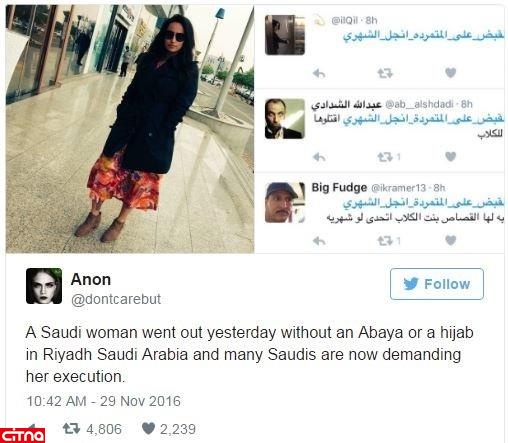Like Big Fudge's tweet
This screenshot has width=508, height=443.
click(450, 240)
